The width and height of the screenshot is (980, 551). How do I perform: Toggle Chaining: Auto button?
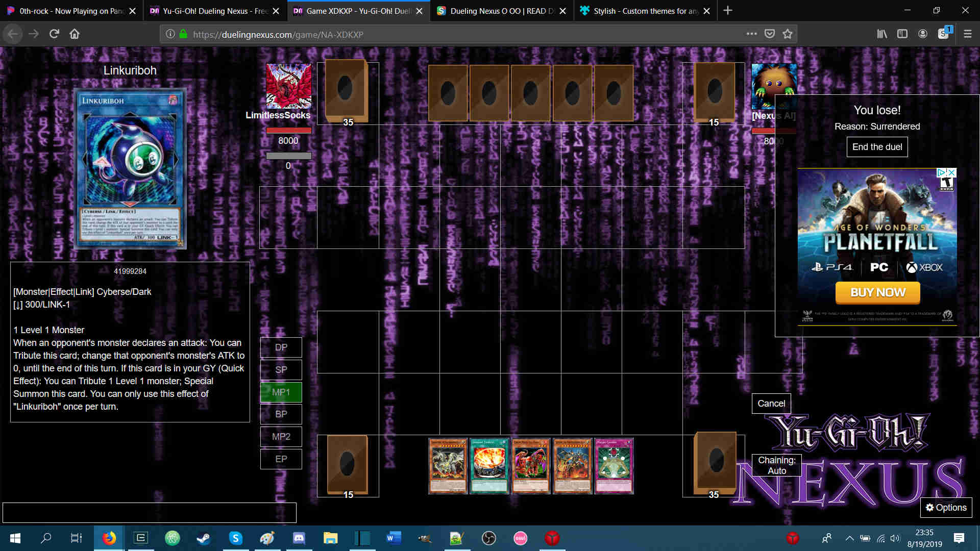776,465
